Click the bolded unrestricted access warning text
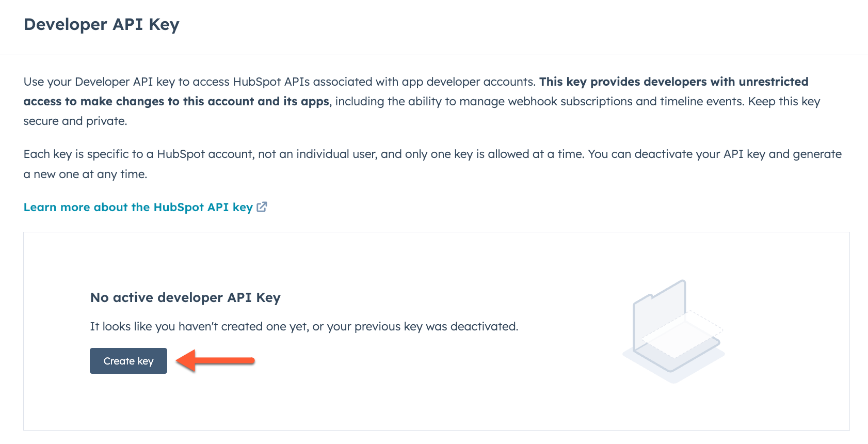Image resolution: width=868 pixels, height=444 pixels. point(671,82)
